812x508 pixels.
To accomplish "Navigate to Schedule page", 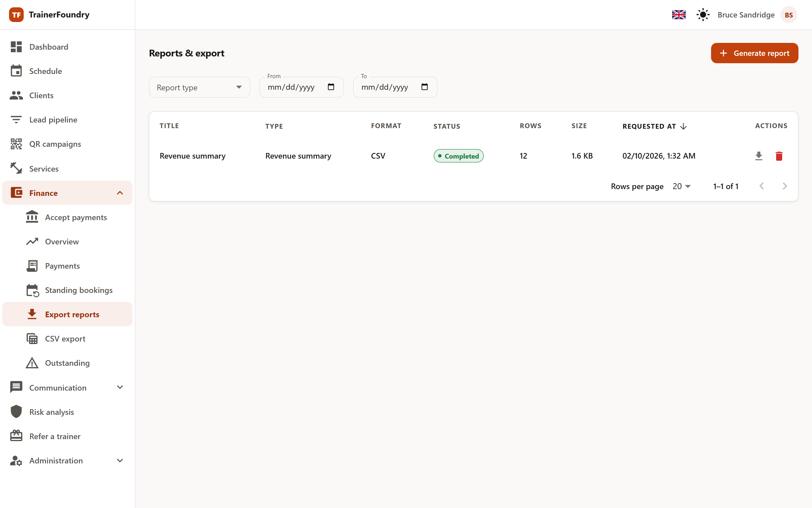I will coord(67,71).
